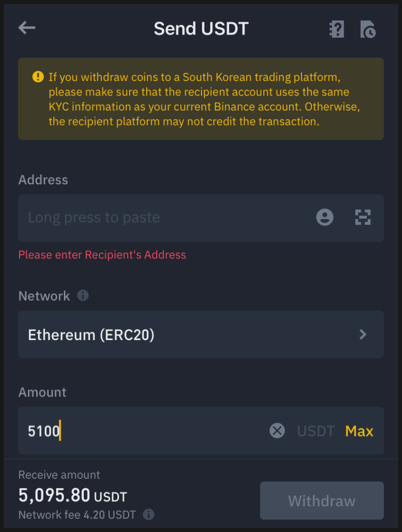This screenshot has height=532, width=402.
Task: Go back using the left arrow
Action: (27, 28)
